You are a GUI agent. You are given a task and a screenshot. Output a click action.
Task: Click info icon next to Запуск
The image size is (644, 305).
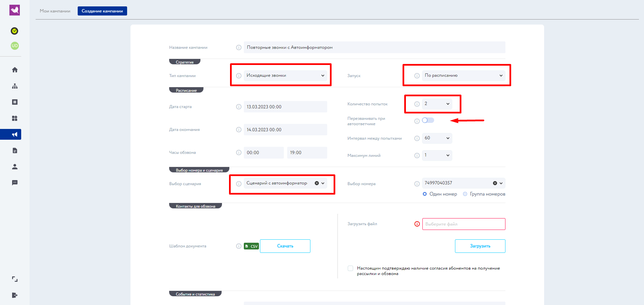click(417, 76)
